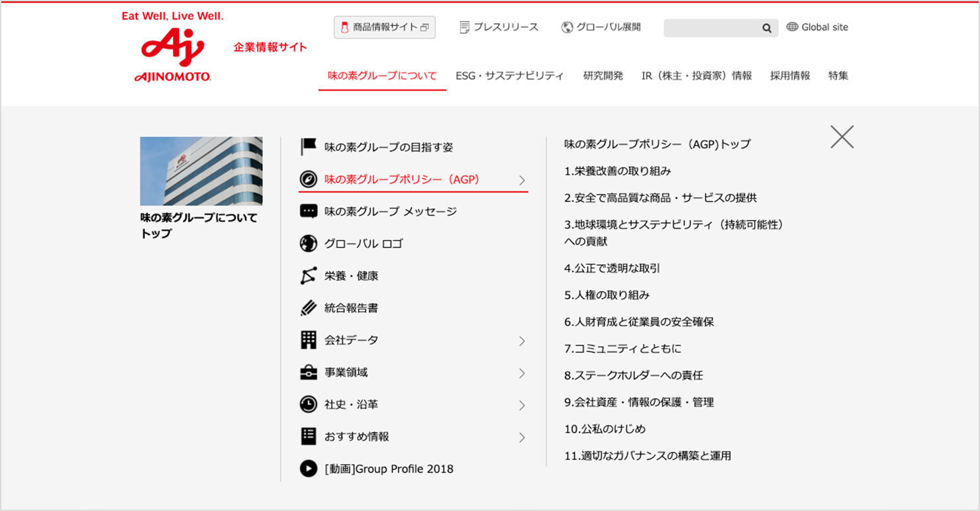Click the pencil icon beside 統合報告書
The width and height of the screenshot is (980, 511).
pyautogui.click(x=309, y=308)
